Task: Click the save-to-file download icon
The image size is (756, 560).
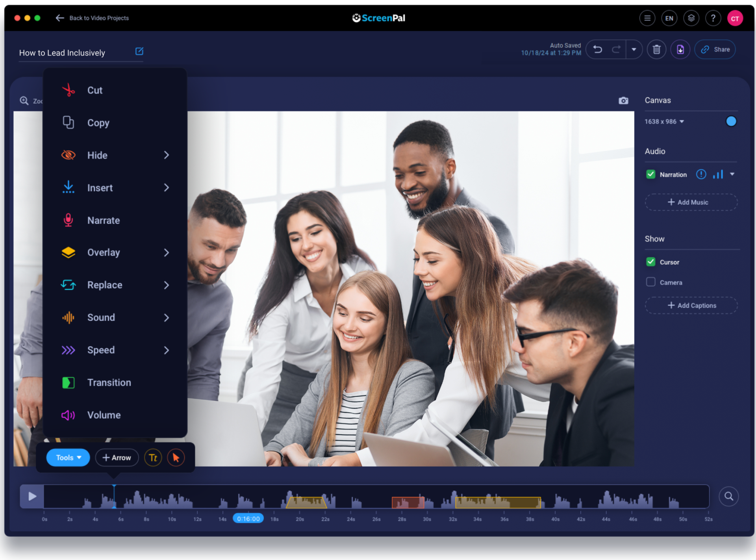Action: [x=680, y=50]
